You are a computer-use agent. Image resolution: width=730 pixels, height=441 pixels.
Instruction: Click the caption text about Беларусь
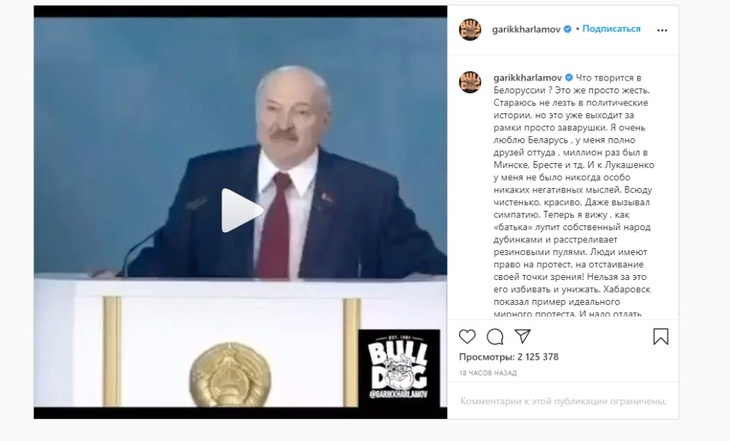point(574,196)
